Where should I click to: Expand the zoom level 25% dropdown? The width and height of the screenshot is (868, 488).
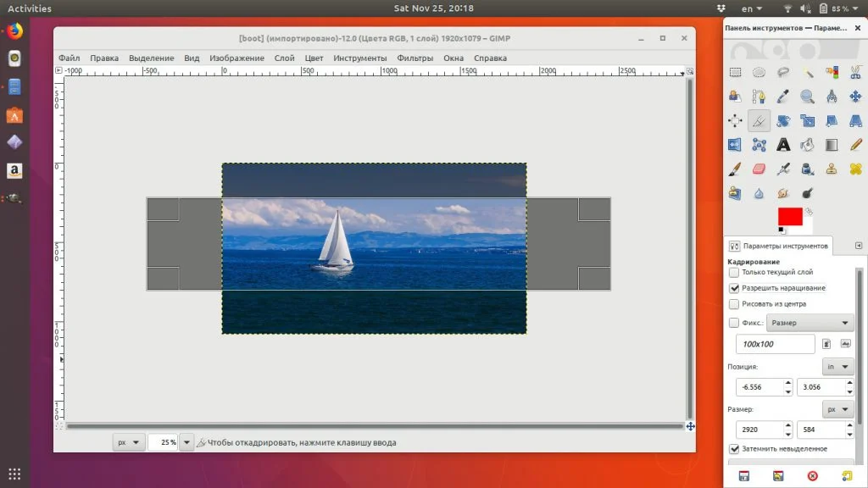(186, 442)
